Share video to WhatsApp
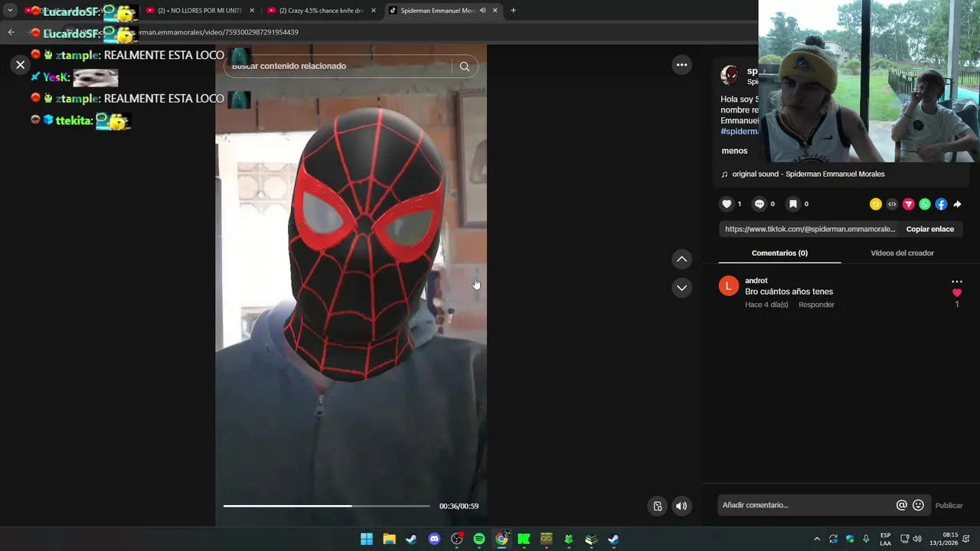Screen dimensions: 980x551 (925, 204)
